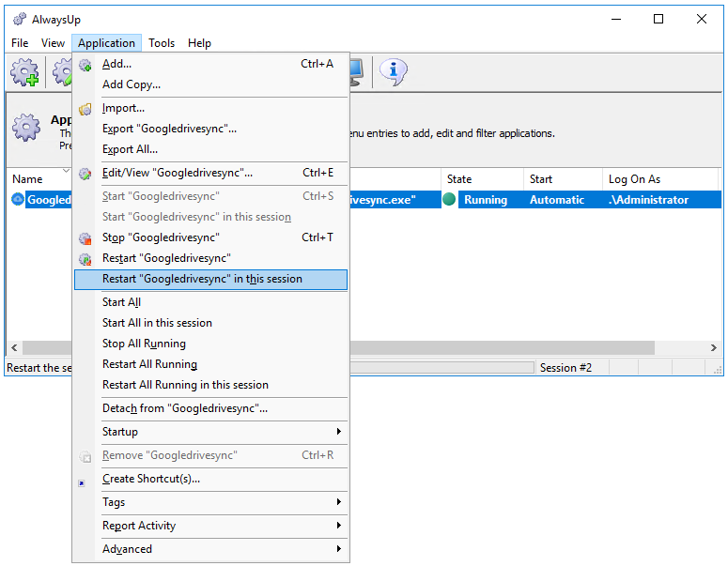Click the Googledrivesync row cloud icon
Viewport: 728px width, 566px height.
pyautogui.click(x=18, y=200)
